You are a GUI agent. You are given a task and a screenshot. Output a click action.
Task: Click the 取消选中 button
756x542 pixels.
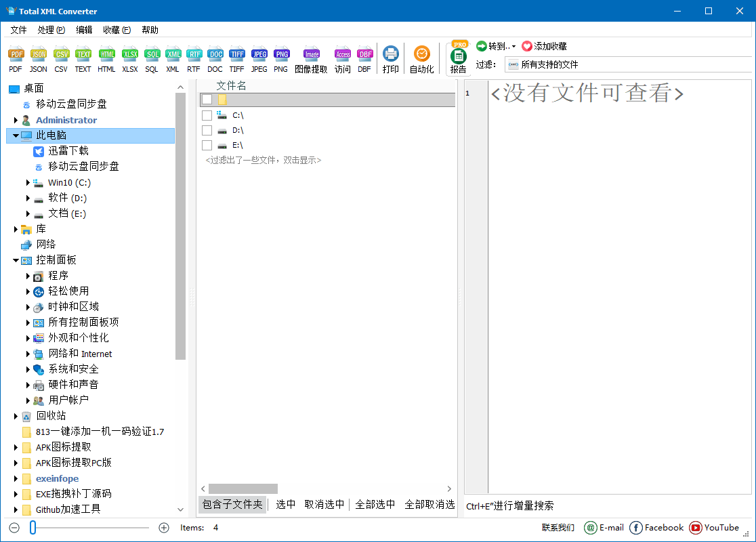[x=324, y=504]
